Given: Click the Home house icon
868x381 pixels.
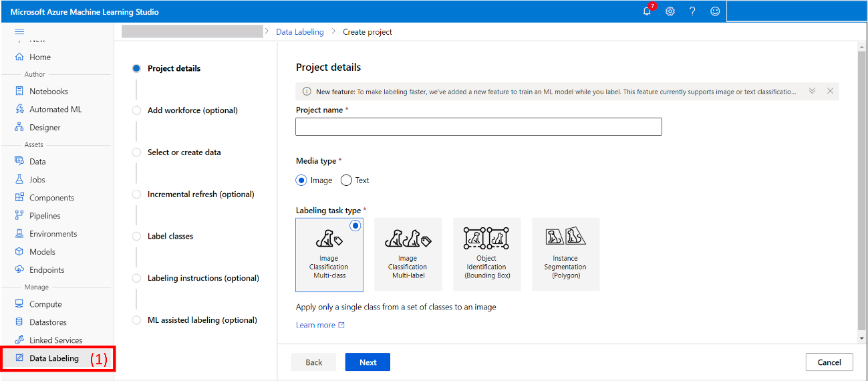Looking at the screenshot, I should click(x=19, y=57).
